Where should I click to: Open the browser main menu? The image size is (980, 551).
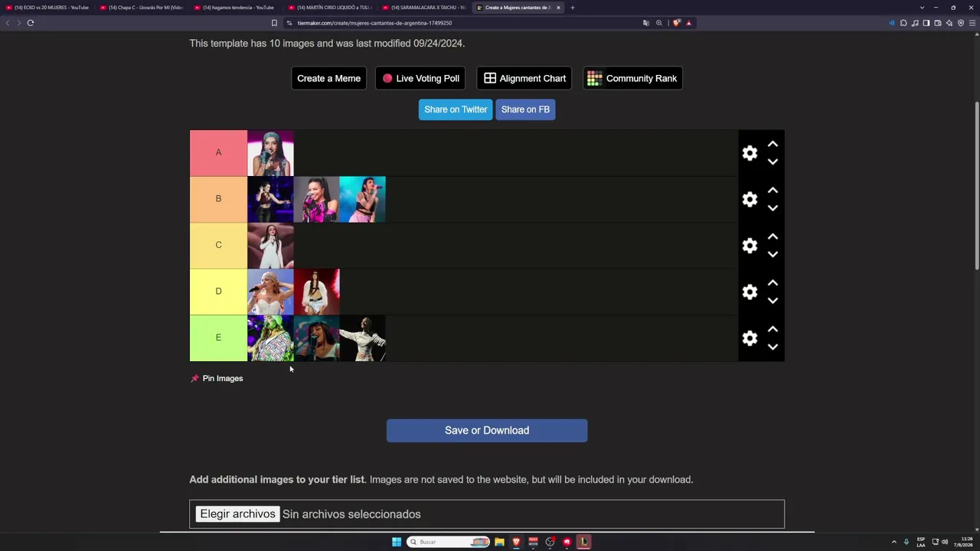pos(972,23)
